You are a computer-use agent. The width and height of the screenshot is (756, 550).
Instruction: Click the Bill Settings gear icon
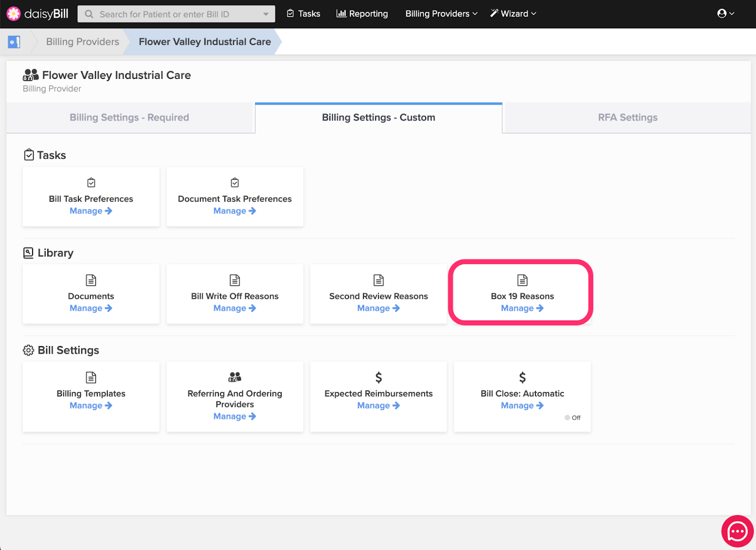pyautogui.click(x=28, y=350)
